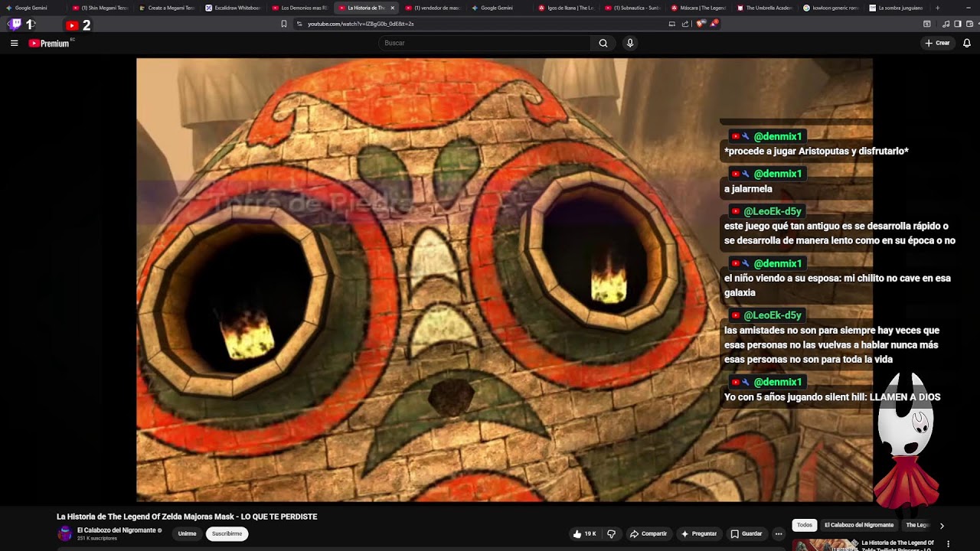The height and width of the screenshot is (551, 980).
Task: Click the Suscribirme button
Action: pyautogui.click(x=227, y=533)
